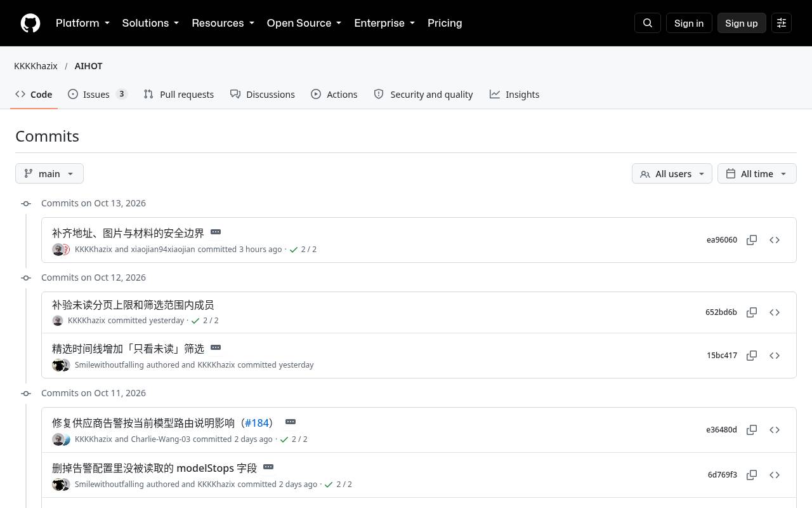Open pull request #184 link

[x=257, y=423]
